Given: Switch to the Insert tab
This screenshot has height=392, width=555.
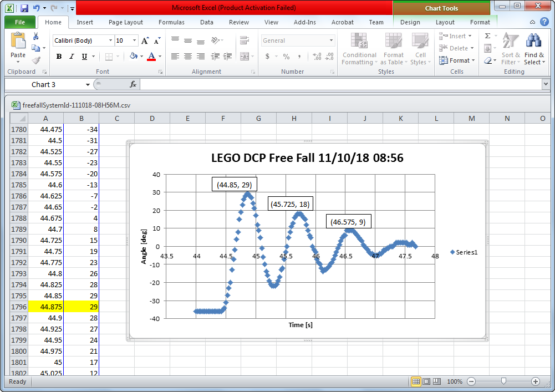Looking at the screenshot, I should click(85, 22).
